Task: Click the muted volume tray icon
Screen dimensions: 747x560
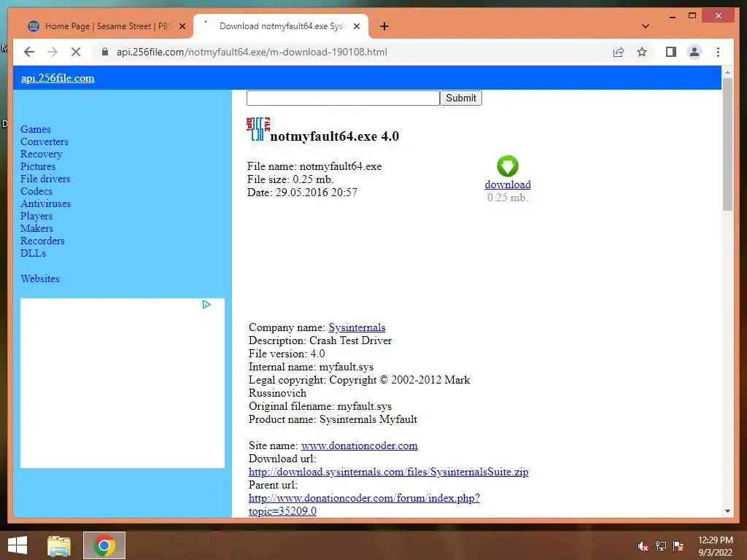Action: (643, 546)
